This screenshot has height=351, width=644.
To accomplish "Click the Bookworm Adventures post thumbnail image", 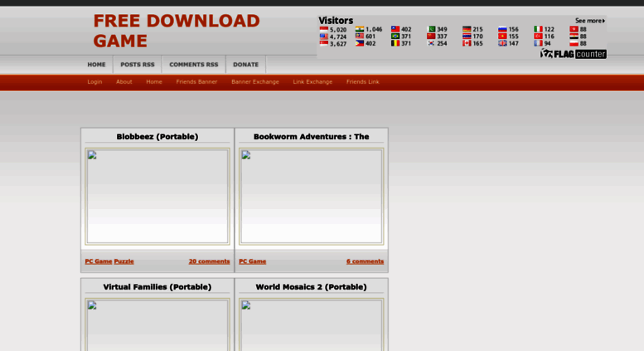I will [312, 197].
